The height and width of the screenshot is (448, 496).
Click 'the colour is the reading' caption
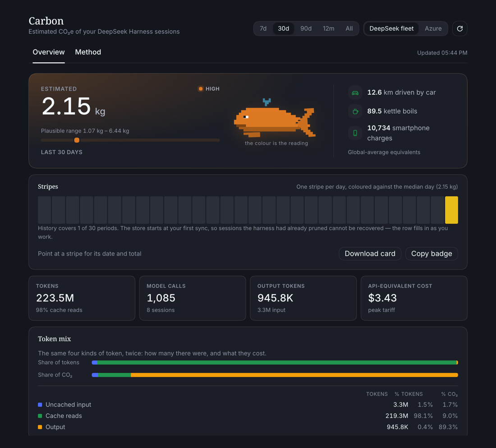(276, 143)
